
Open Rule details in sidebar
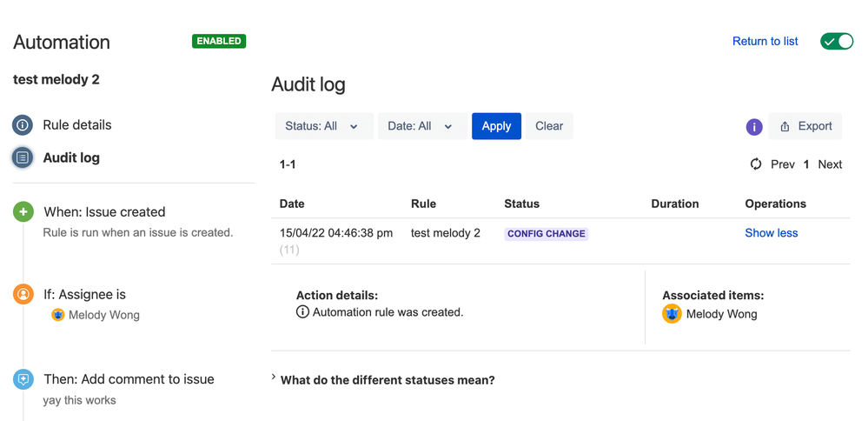[77, 125]
